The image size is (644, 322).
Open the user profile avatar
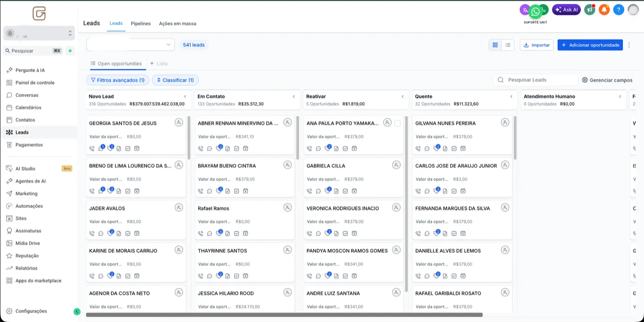[633, 9]
